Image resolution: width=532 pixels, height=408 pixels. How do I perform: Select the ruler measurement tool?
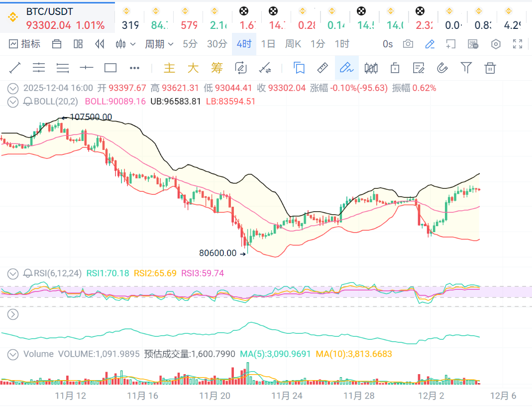(322, 68)
